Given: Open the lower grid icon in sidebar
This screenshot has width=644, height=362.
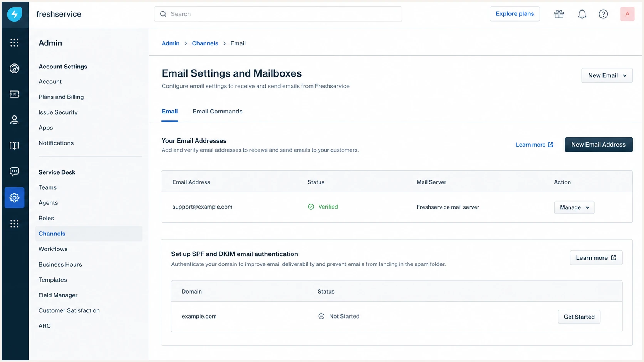Looking at the screenshot, I should [x=14, y=224].
